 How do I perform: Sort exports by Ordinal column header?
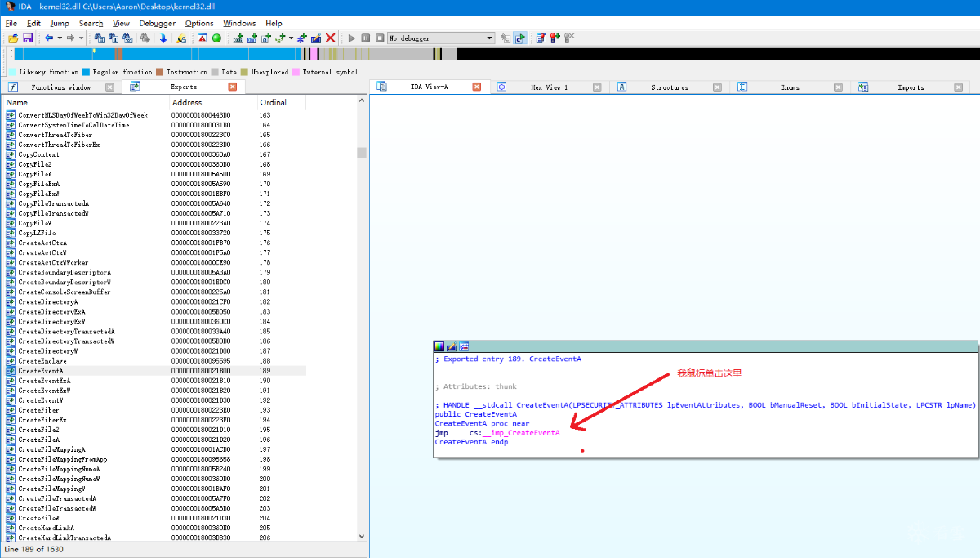pyautogui.click(x=282, y=102)
